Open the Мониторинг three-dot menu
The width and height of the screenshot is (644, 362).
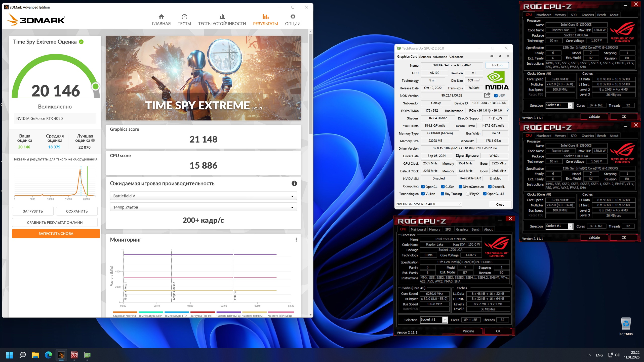pos(296,240)
